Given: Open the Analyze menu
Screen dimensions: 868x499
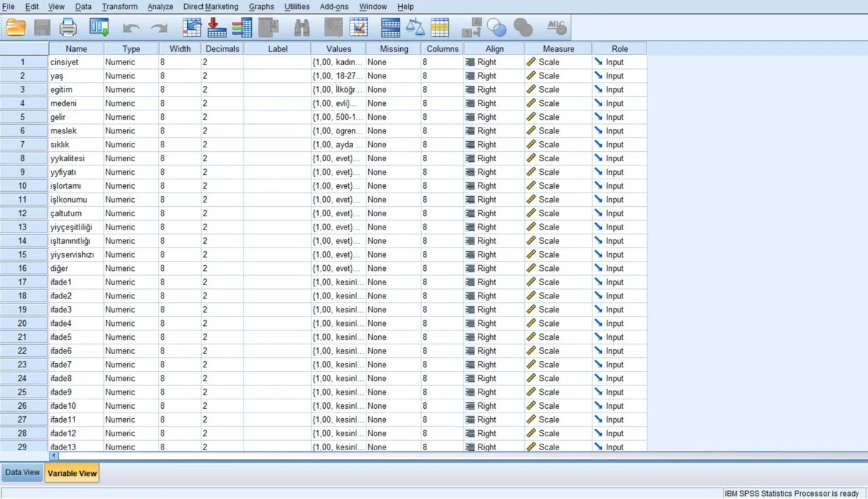Looking at the screenshot, I should click(x=160, y=6).
